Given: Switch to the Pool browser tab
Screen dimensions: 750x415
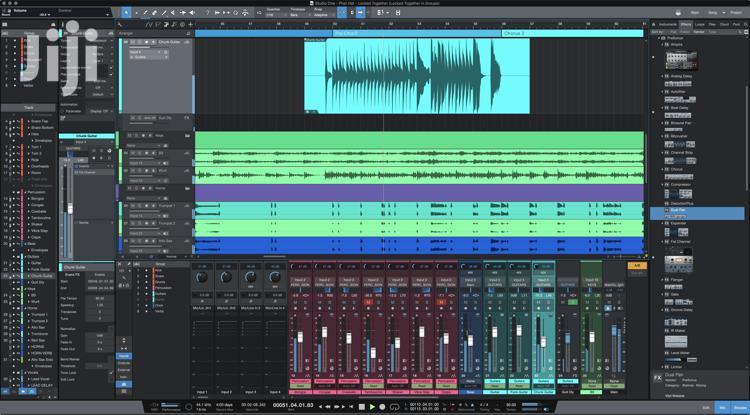Looking at the screenshot, I should 736,24.
